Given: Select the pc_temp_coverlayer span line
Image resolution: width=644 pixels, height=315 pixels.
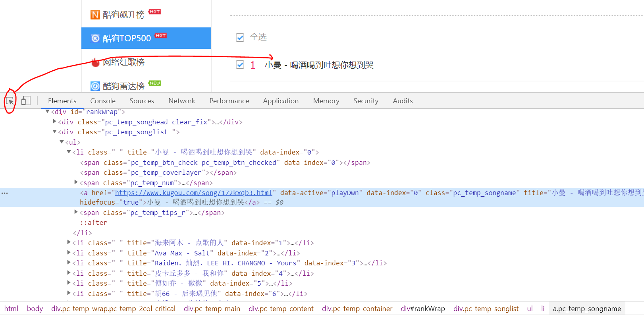Looking at the screenshot, I should point(158,172).
